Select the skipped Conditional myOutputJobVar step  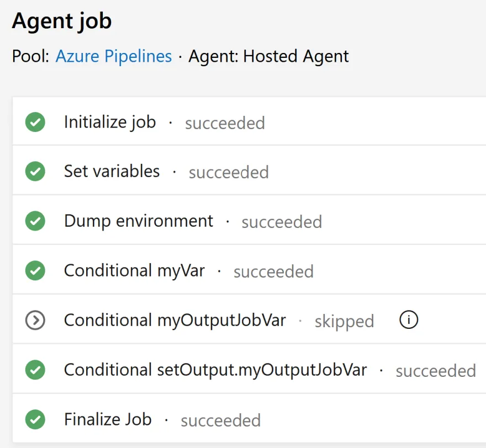pos(175,321)
